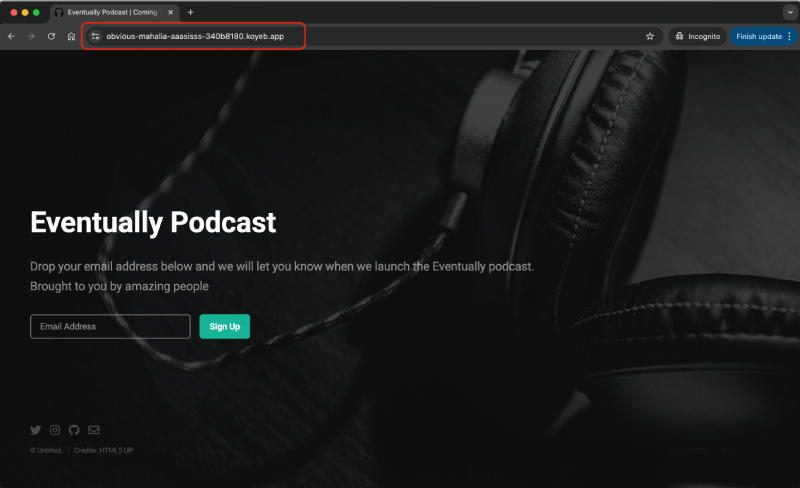Go to the browser home page
The height and width of the screenshot is (488, 800).
(71, 36)
